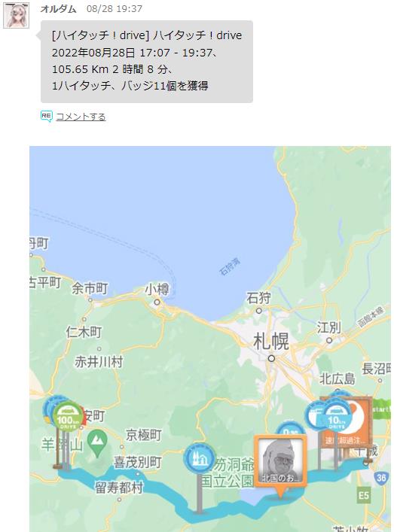Click the E5 expressway shield

(x=363, y=496)
